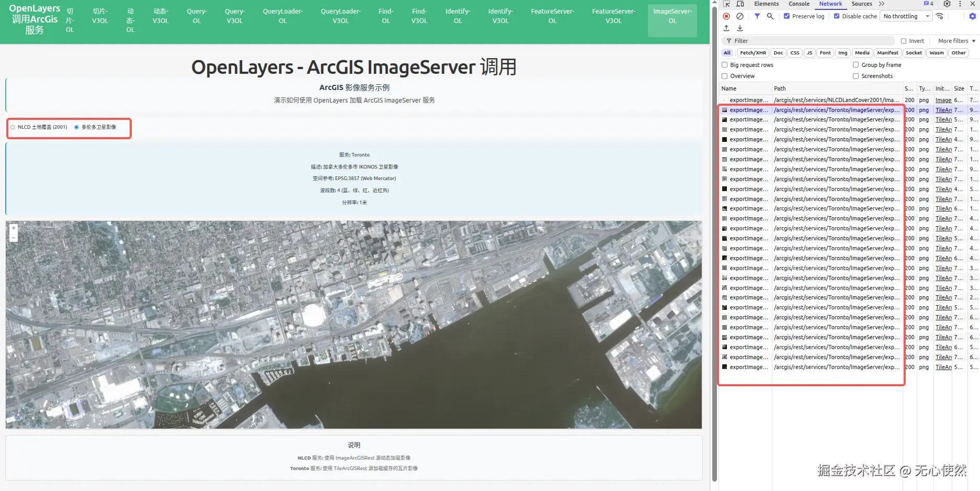Enable the Invert filter checkbox
The image size is (980, 491).
click(903, 41)
